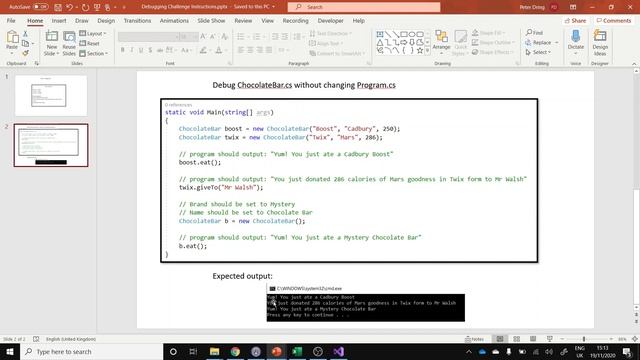Open the File menu

[x=11, y=20]
